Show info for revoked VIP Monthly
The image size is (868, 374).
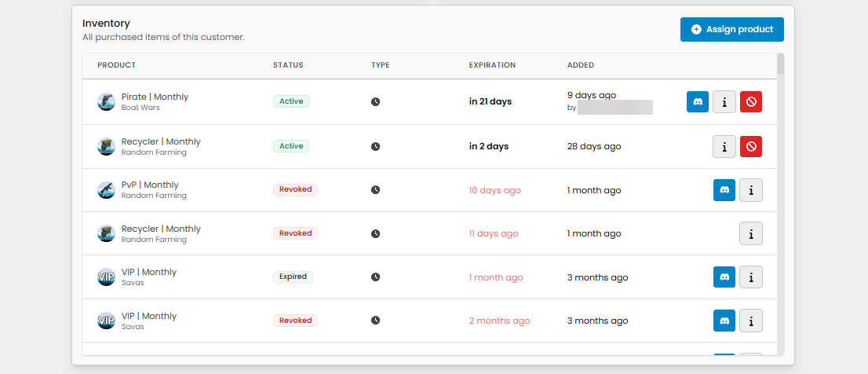click(x=750, y=321)
